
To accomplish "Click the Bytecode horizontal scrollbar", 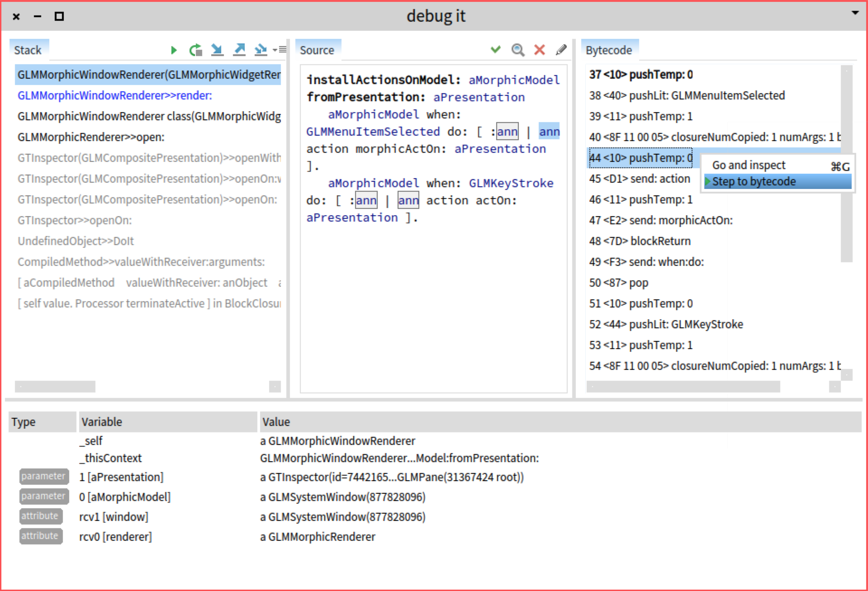I will pyautogui.click(x=683, y=387).
